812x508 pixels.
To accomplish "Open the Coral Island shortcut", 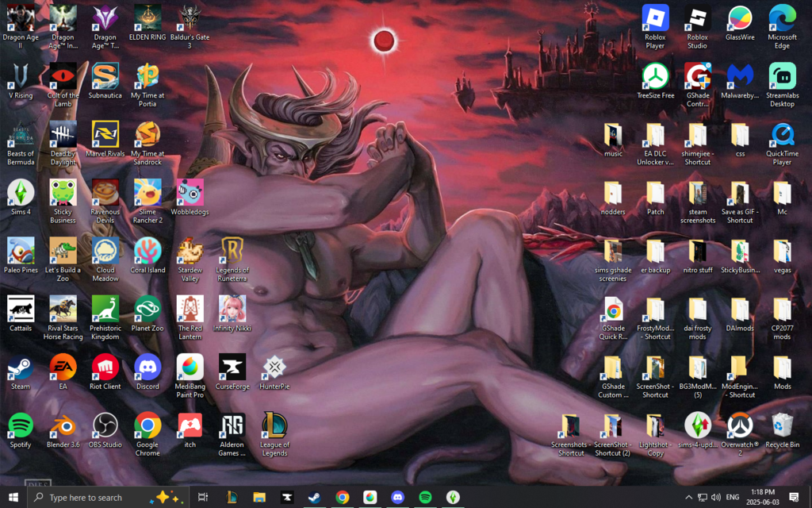I will click(147, 256).
